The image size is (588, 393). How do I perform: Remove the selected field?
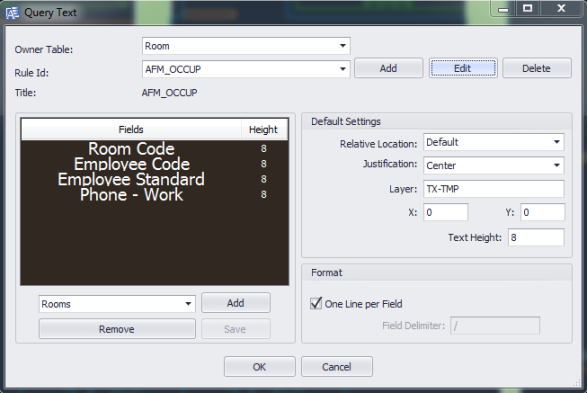[x=117, y=329]
